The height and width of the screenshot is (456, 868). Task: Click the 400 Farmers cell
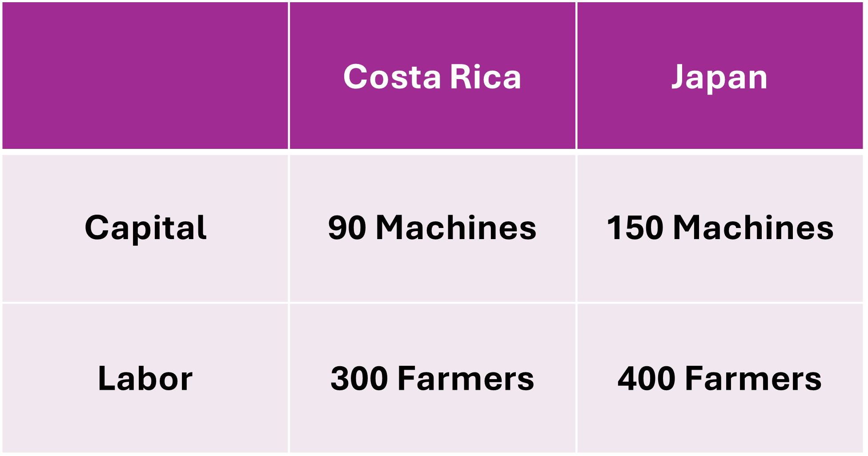(719, 379)
